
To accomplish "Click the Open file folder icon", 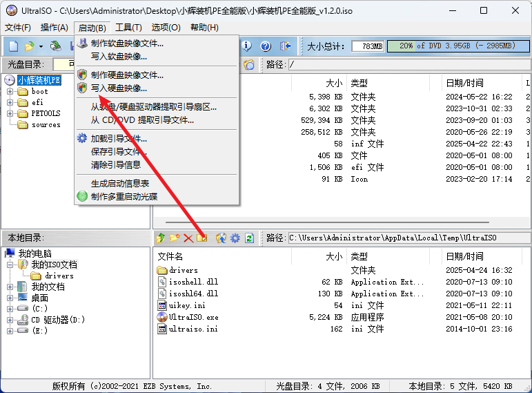I will tap(30, 46).
